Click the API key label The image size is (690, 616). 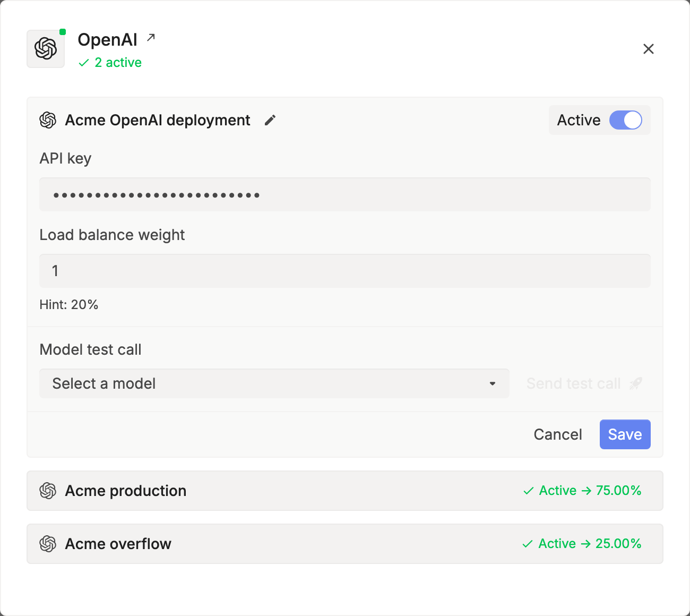(65, 159)
